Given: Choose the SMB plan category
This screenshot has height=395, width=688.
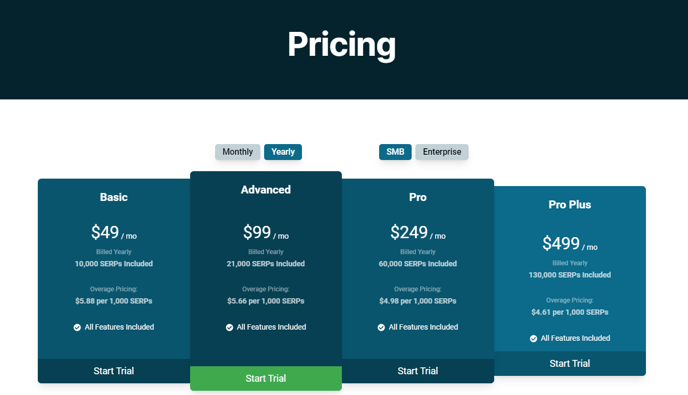Looking at the screenshot, I should (x=395, y=152).
